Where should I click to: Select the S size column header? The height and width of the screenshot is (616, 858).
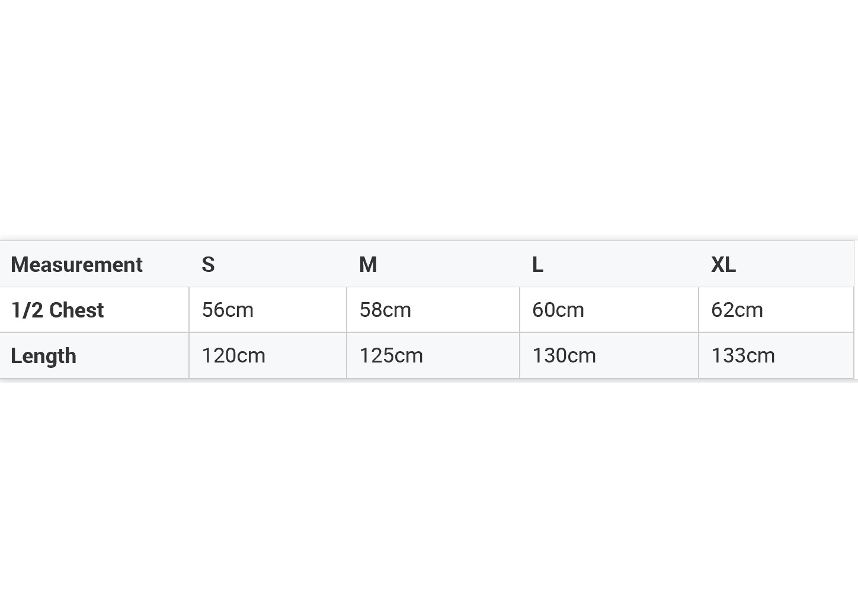[208, 265]
